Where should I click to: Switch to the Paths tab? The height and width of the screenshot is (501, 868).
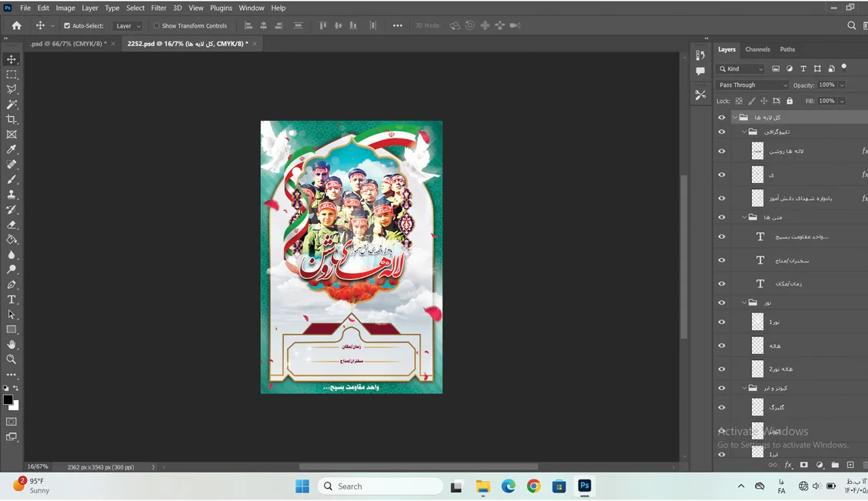click(x=787, y=49)
